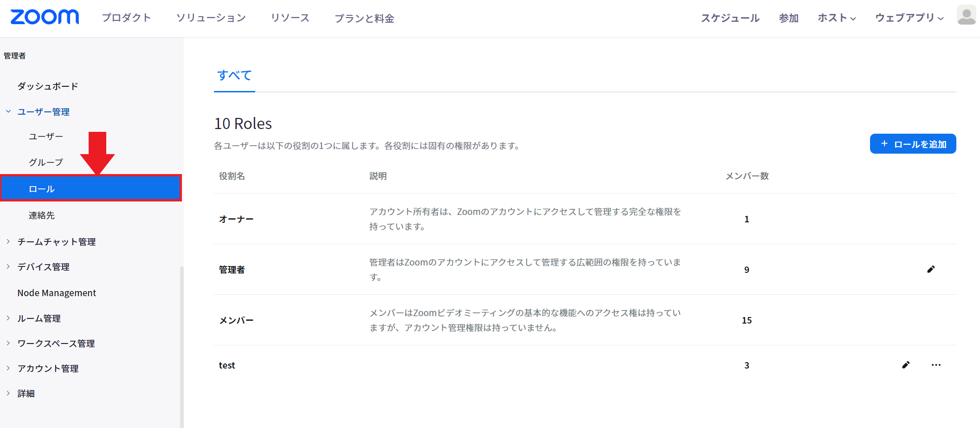
Task: Click the test role name
Action: 227,365
